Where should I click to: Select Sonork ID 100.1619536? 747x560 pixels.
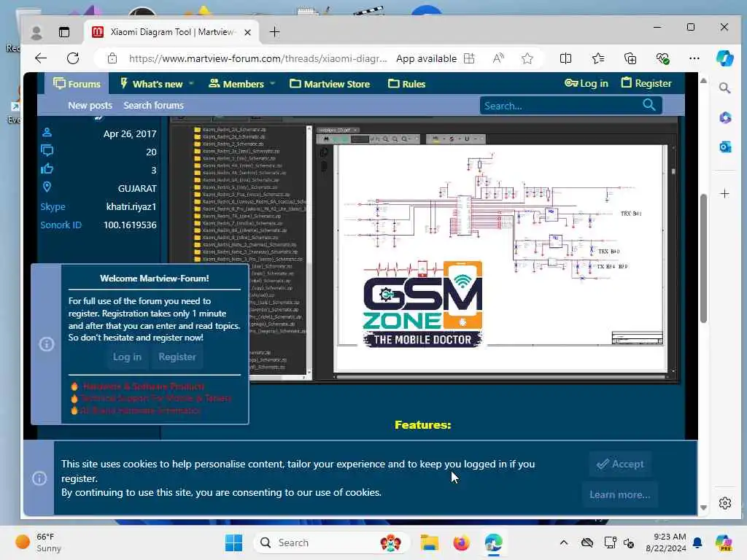pyautogui.click(x=130, y=225)
